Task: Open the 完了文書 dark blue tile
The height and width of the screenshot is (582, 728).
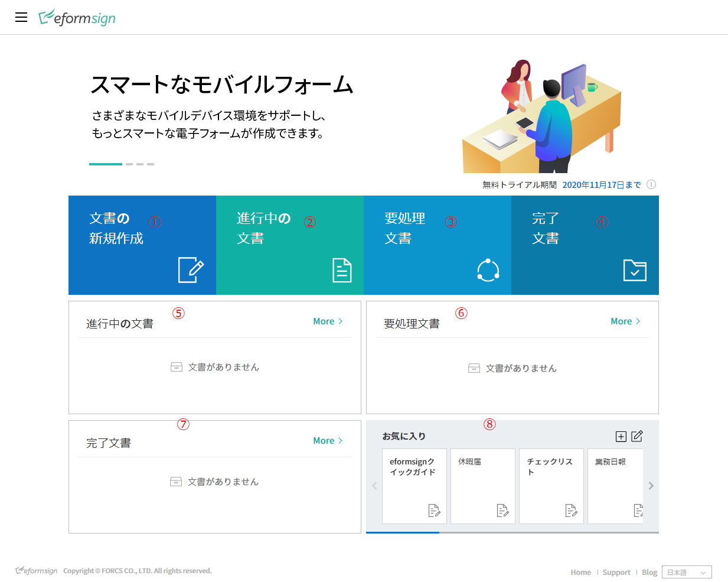Action: tap(585, 245)
